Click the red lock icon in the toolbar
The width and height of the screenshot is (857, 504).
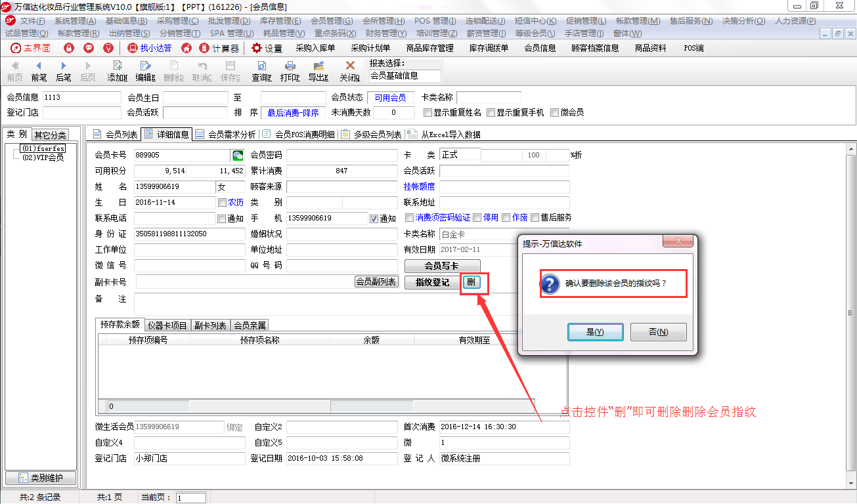pos(69,48)
